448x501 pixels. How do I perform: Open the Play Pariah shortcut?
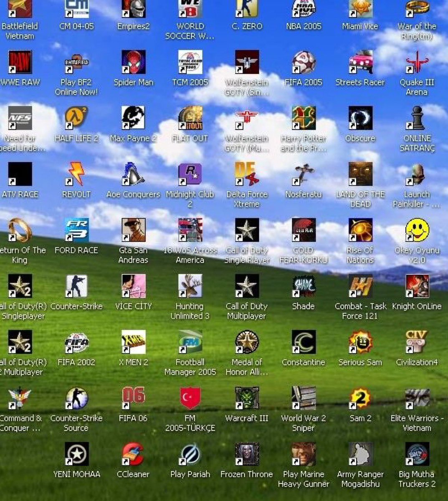[x=190, y=454]
